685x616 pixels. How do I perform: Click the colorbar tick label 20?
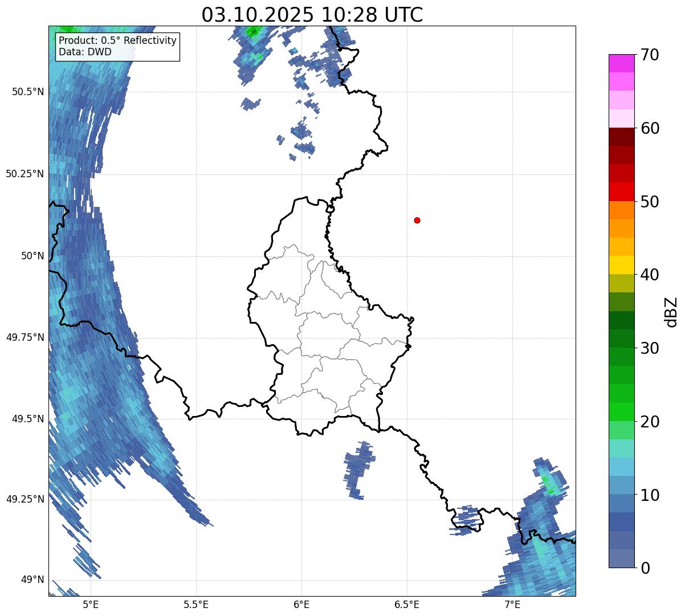[650, 422]
